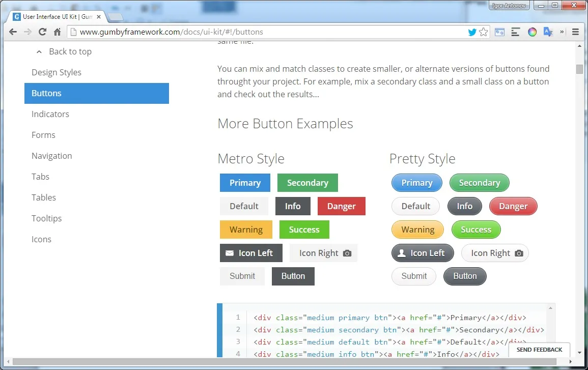The width and height of the screenshot is (588, 370).
Task: Click the Pretty Style Primary pill button
Action: pyautogui.click(x=416, y=183)
